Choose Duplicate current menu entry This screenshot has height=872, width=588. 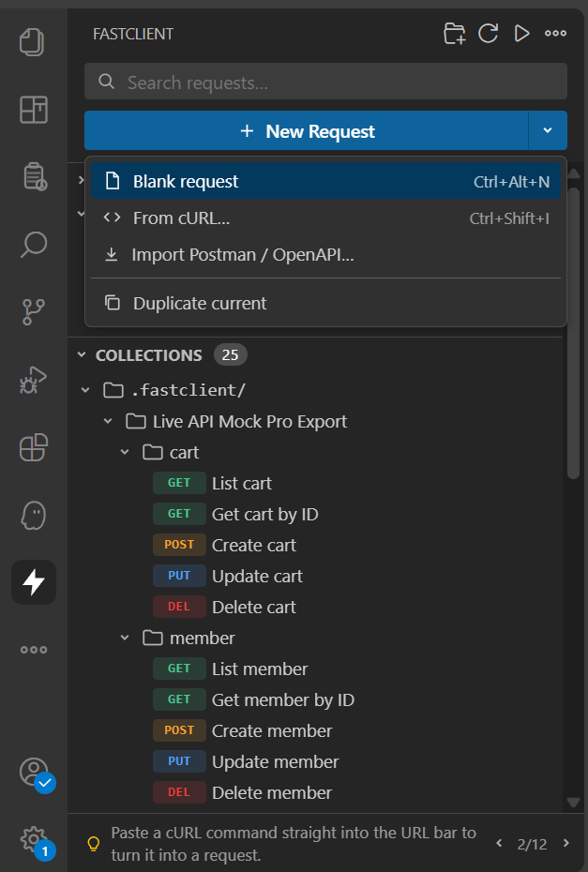[325, 303]
